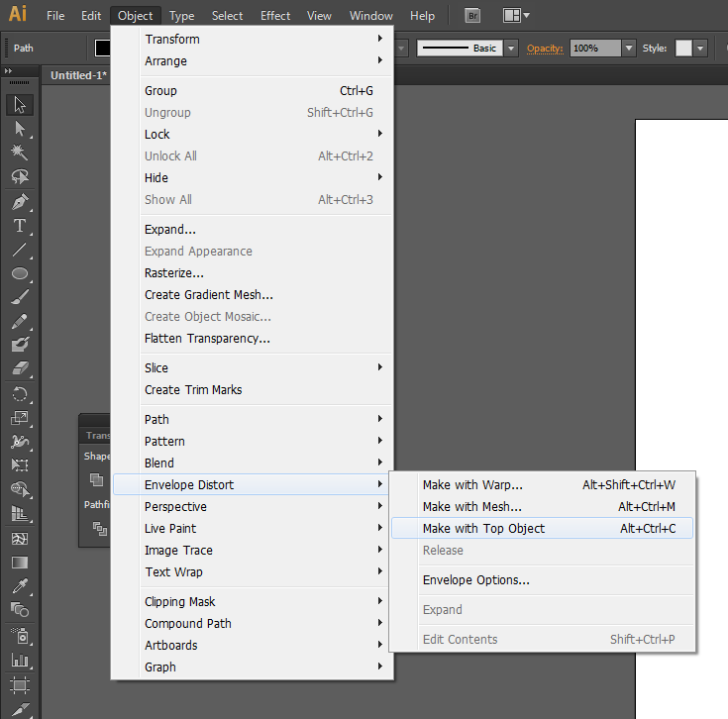Open the Envelope Options dialog
The height and width of the screenshot is (719, 728).
pos(475,580)
